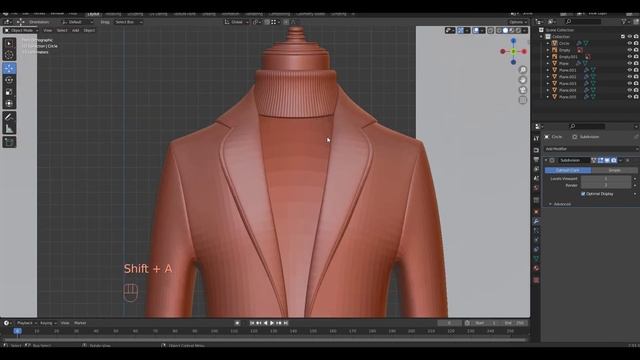Expand the Circle object in outliner
640x360 pixels.
548,43
